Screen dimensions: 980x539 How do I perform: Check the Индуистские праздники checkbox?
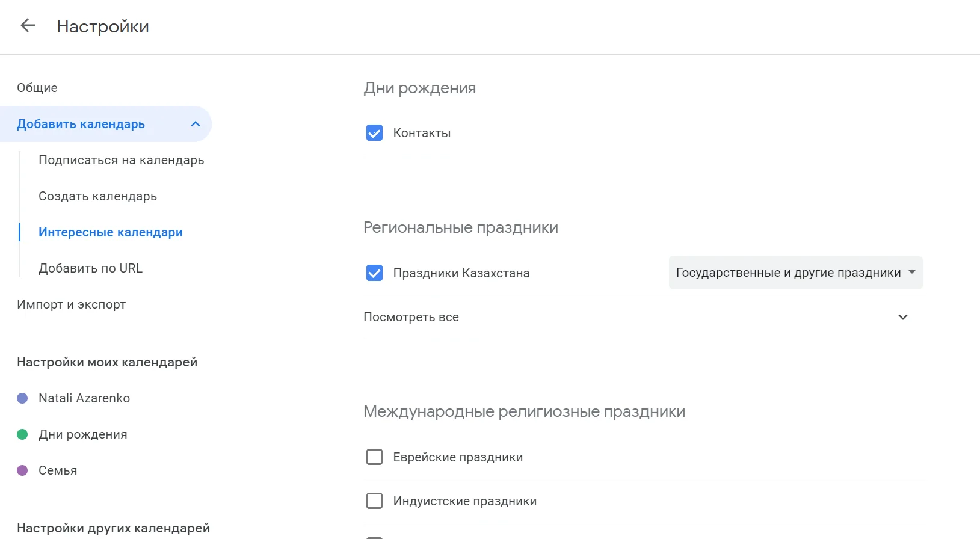click(x=374, y=501)
